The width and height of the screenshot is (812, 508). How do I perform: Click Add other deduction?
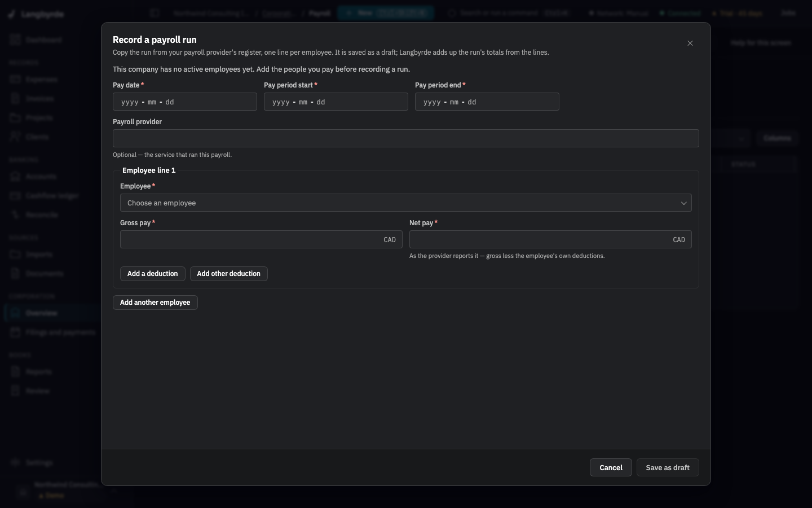[x=229, y=274]
